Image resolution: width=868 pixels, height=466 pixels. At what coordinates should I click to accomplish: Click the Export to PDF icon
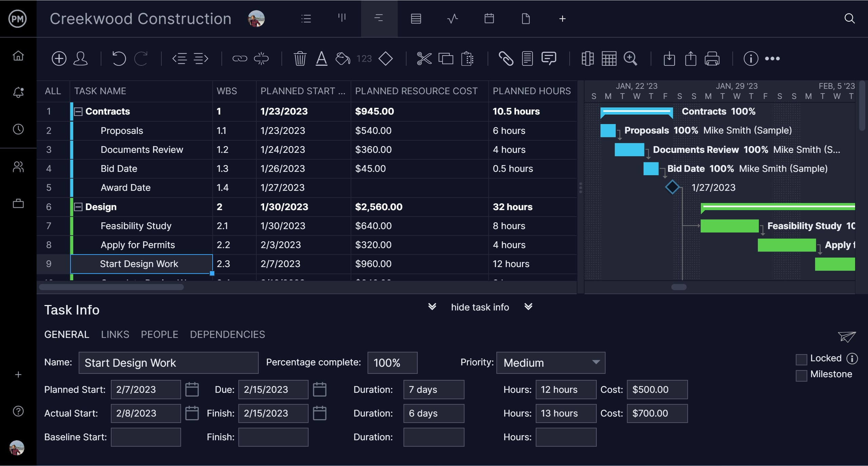690,58
